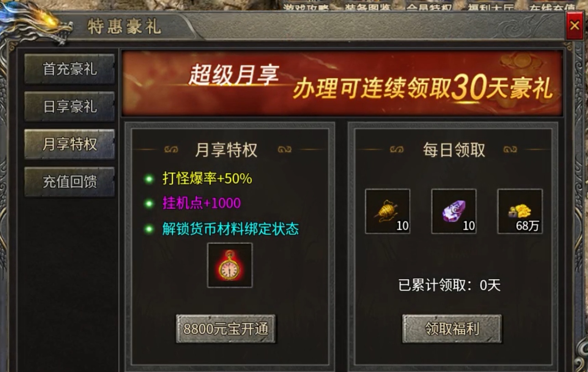
Task: Select the 月享特权 sidebar tab
Action: tap(69, 144)
